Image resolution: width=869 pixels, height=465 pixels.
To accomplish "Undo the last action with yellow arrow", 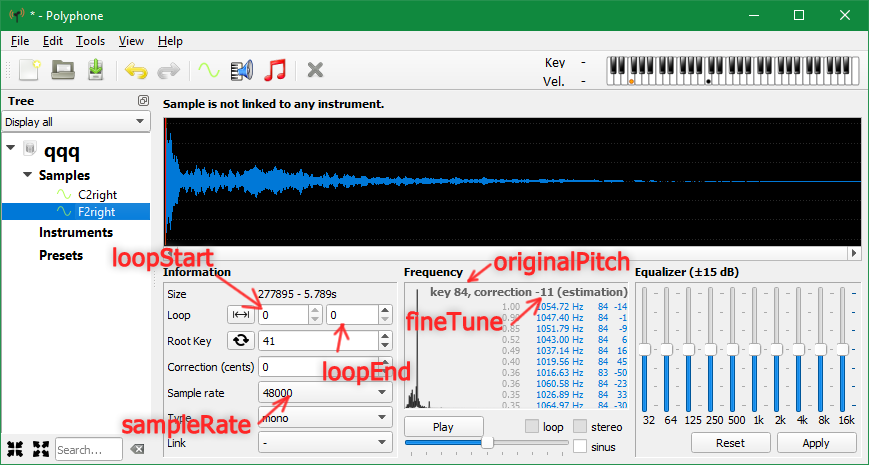I will [134, 70].
